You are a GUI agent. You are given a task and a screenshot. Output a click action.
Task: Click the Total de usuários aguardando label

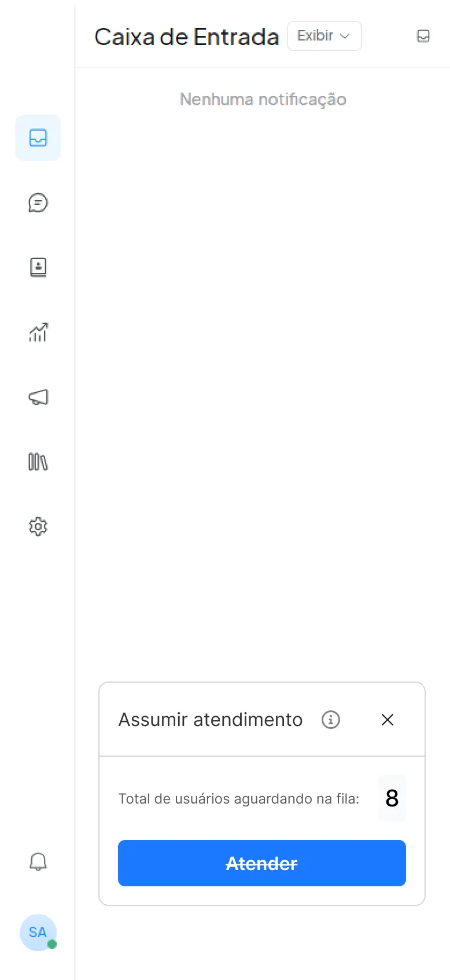238,799
